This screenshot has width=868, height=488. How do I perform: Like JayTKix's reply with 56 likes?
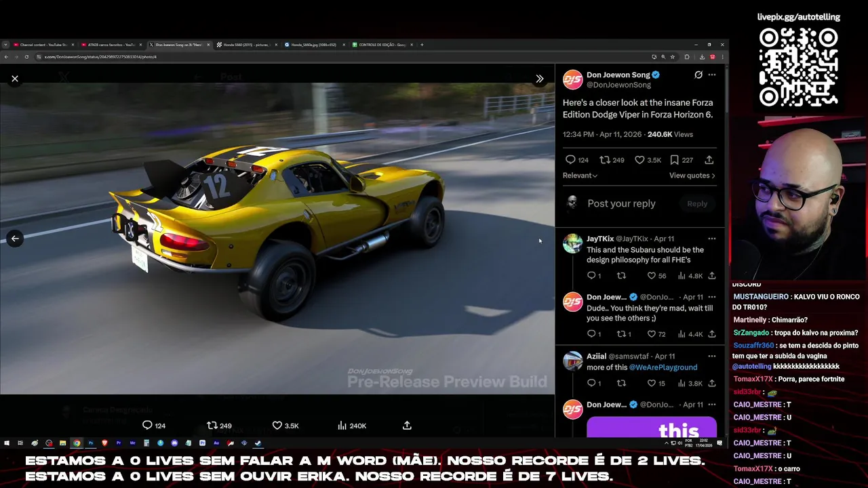pos(652,276)
